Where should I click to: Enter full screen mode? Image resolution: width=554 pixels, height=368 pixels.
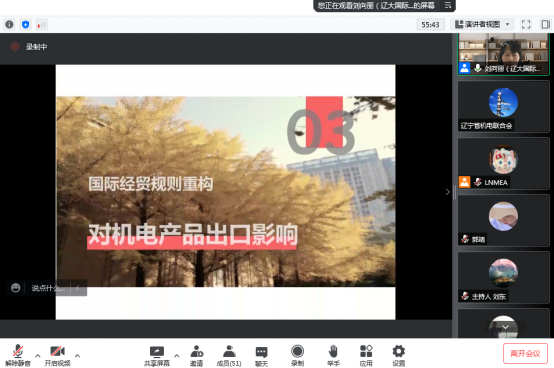click(526, 24)
